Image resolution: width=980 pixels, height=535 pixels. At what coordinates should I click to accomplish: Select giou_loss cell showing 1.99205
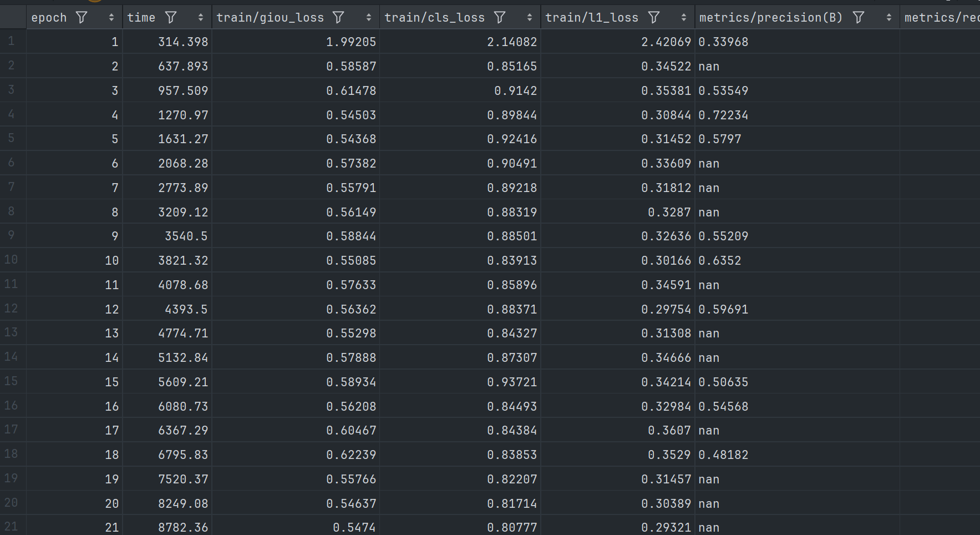point(351,42)
